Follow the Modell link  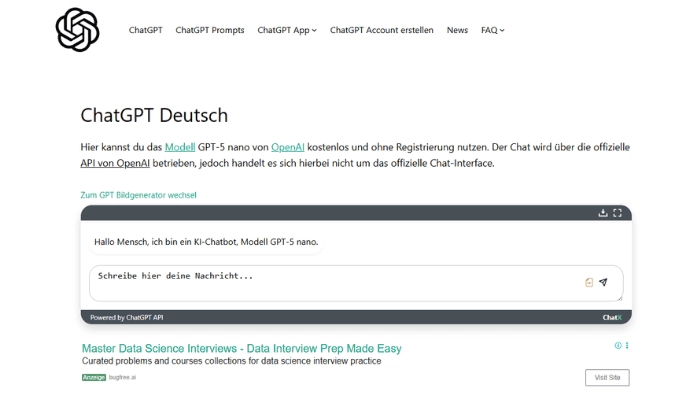click(x=180, y=147)
